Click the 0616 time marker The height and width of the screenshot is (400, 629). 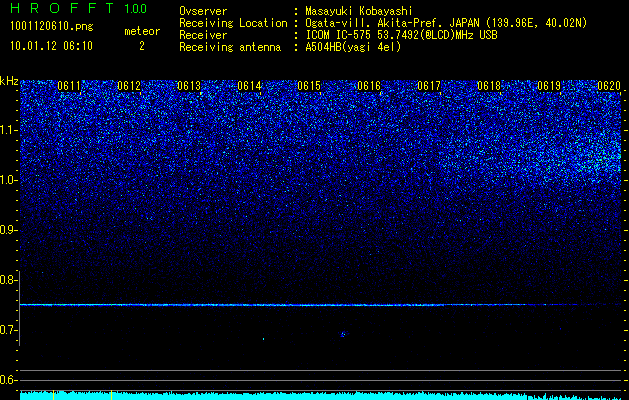369,86
